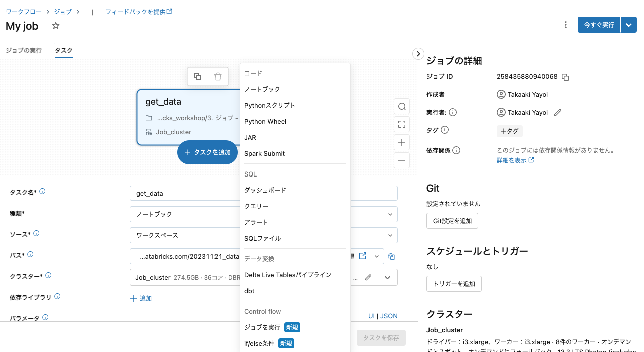
Task: Open the フィードバックを提供 link
Action: pos(135,11)
